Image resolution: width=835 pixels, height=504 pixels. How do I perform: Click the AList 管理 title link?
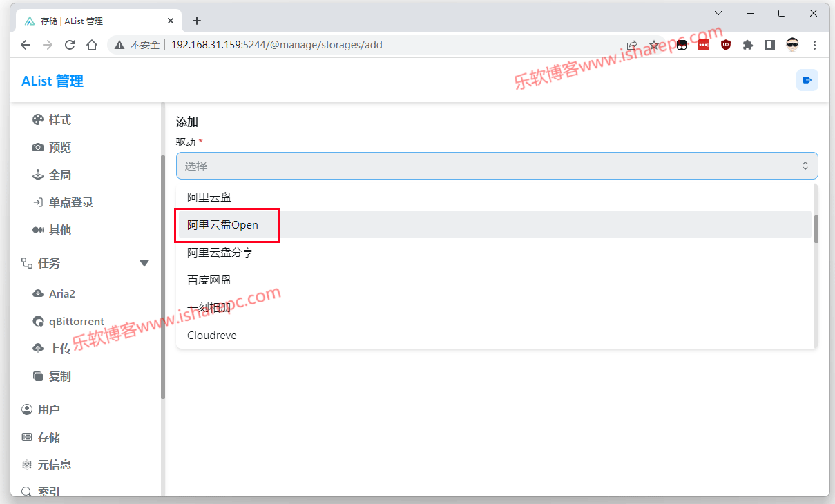coord(52,81)
